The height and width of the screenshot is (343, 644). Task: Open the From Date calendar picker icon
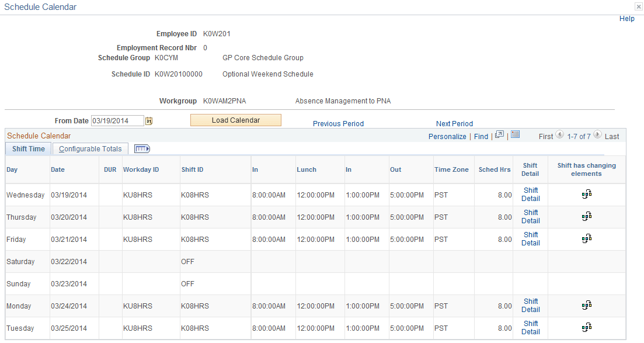[149, 121]
